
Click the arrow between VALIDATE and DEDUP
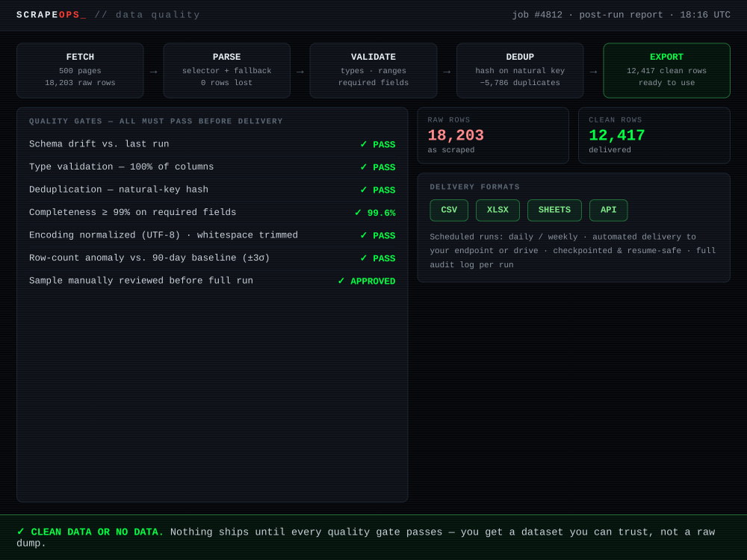447,72
